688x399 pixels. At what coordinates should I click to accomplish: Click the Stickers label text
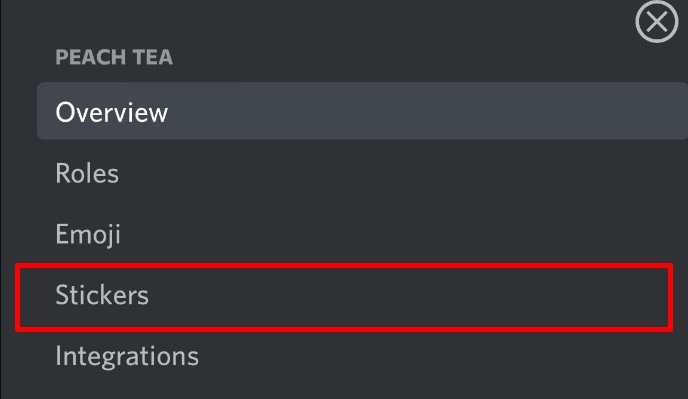point(102,295)
